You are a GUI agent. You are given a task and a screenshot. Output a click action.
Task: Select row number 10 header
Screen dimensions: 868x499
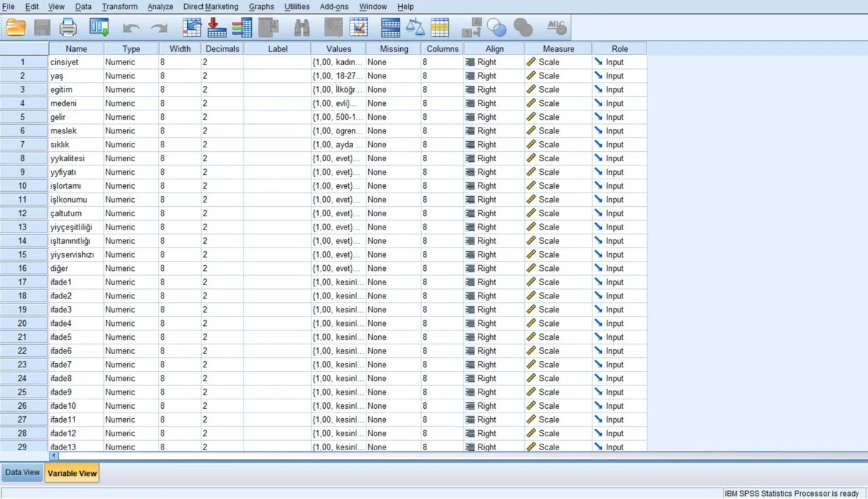(x=23, y=186)
